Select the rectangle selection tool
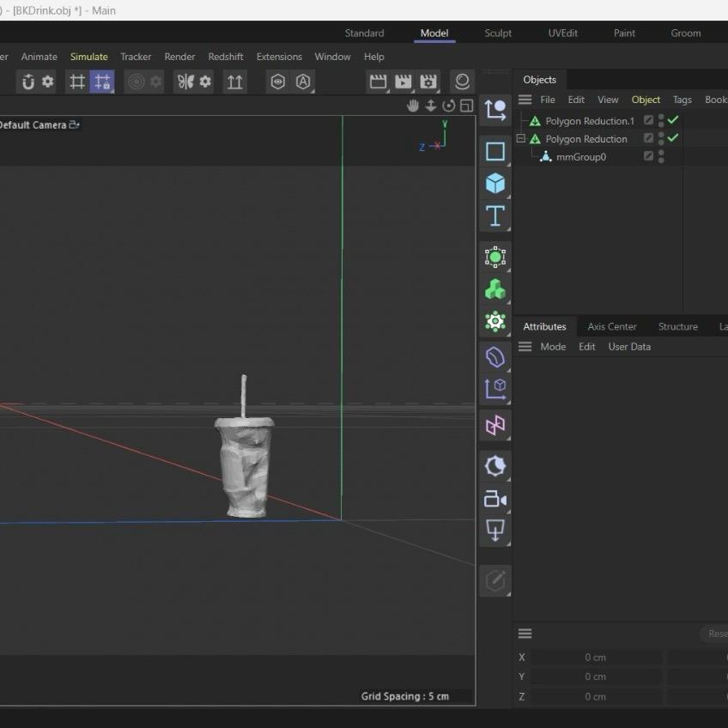Image resolution: width=728 pixels, height=728 pixels. coord(494,151)
